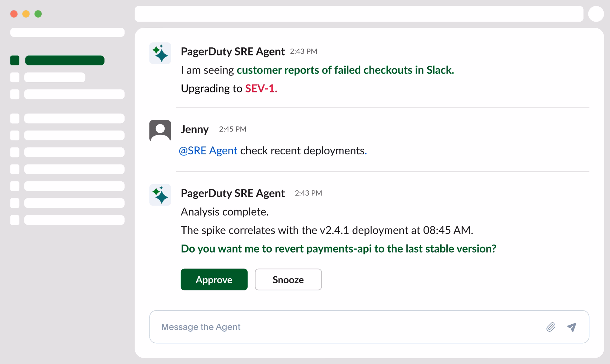Open the PagerDuty SRE Agent name header
610x364 pixels.
coord(233,51)
